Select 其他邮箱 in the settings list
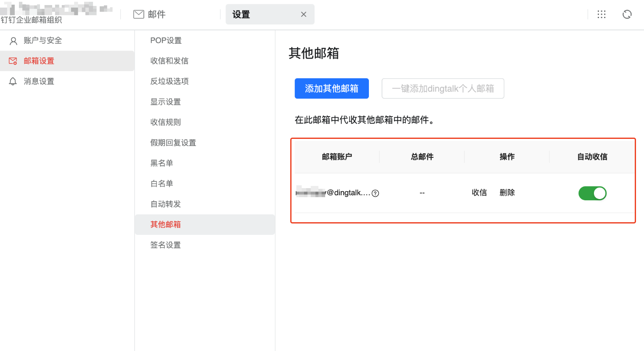 coord(205,224)
